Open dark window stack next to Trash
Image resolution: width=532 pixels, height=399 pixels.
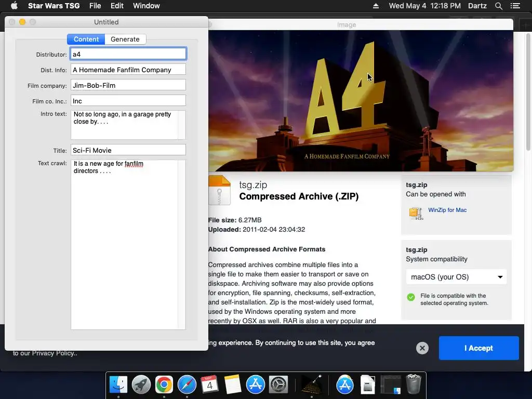390,385
